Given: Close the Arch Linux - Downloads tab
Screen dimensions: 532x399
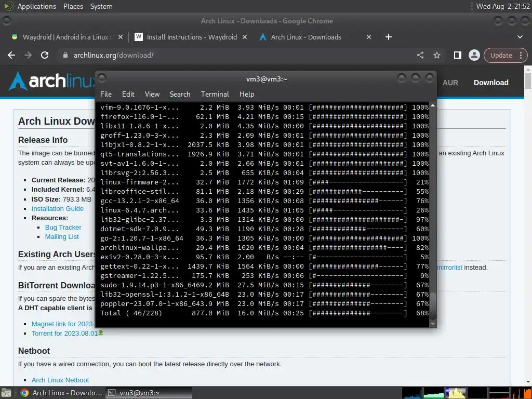Looking at the screenshot, I should tap(369, 37).
